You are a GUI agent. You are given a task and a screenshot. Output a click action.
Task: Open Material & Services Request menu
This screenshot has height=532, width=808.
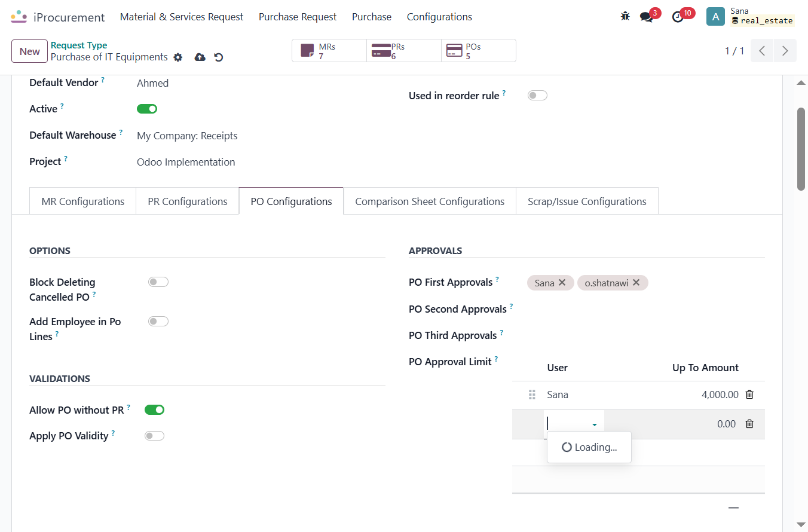(182, 17)
